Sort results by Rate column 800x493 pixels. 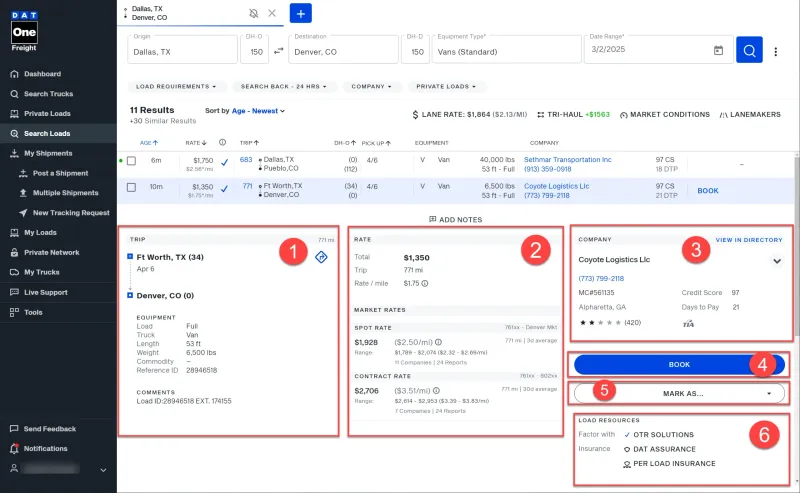coord(196,143)
